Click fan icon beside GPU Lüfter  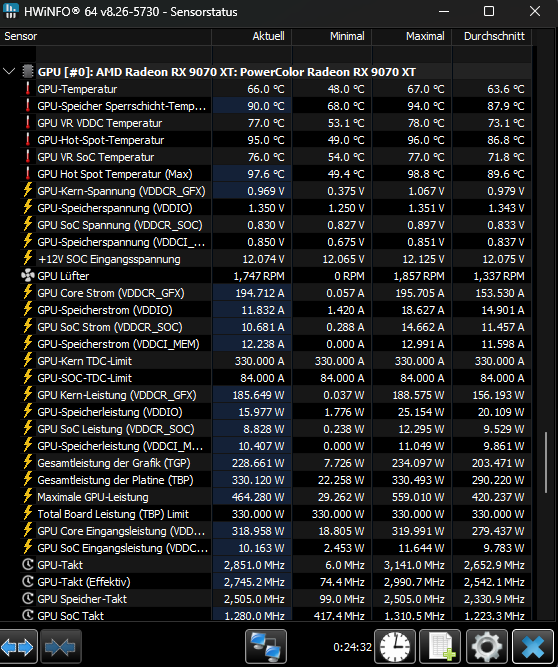(28, 276)
